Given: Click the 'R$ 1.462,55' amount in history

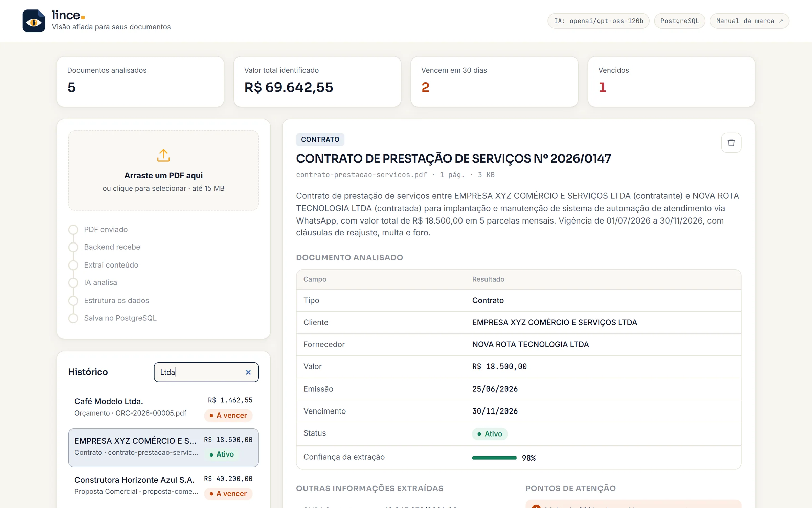Looking at the screenshot, I should click(x=230, y=400).
